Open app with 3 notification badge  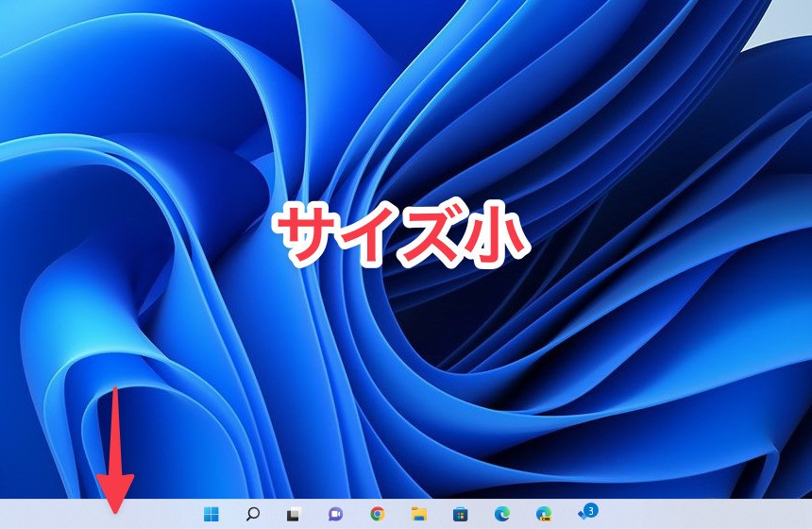click(x=588, y=512)
